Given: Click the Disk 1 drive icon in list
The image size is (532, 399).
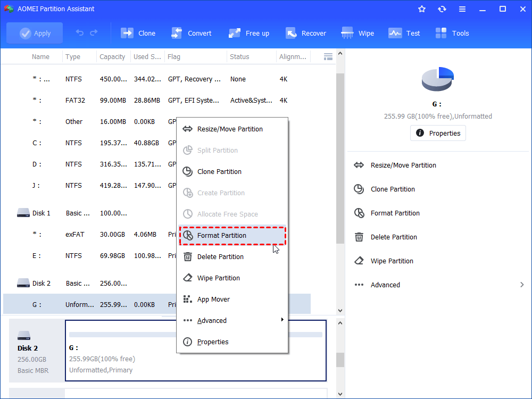Looking at the screenshot, I should (23, 213).
